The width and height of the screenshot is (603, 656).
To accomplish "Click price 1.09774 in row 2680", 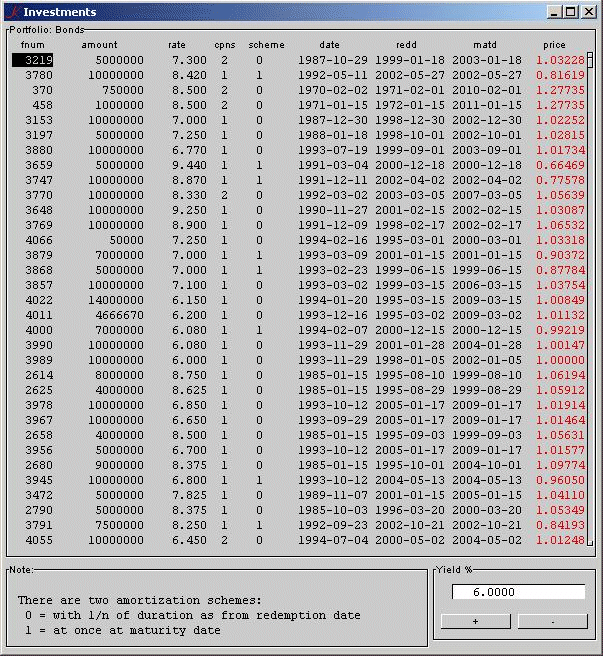I will (x=560, y=465).
